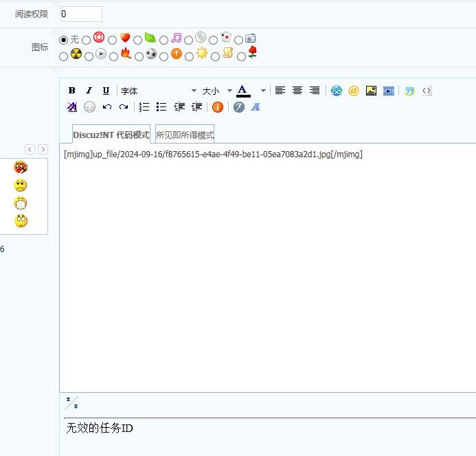Switch to Discuz!NT 代码模式 tab

click(111, 134)
